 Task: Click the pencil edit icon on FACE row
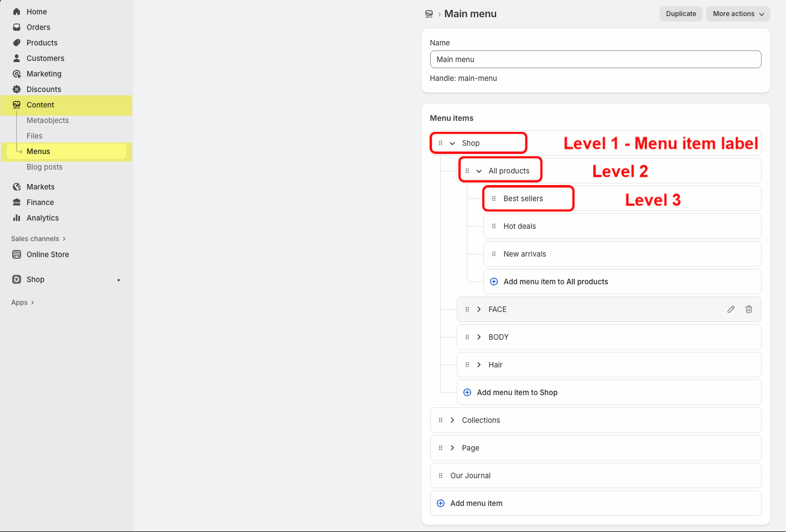point(731,309)
